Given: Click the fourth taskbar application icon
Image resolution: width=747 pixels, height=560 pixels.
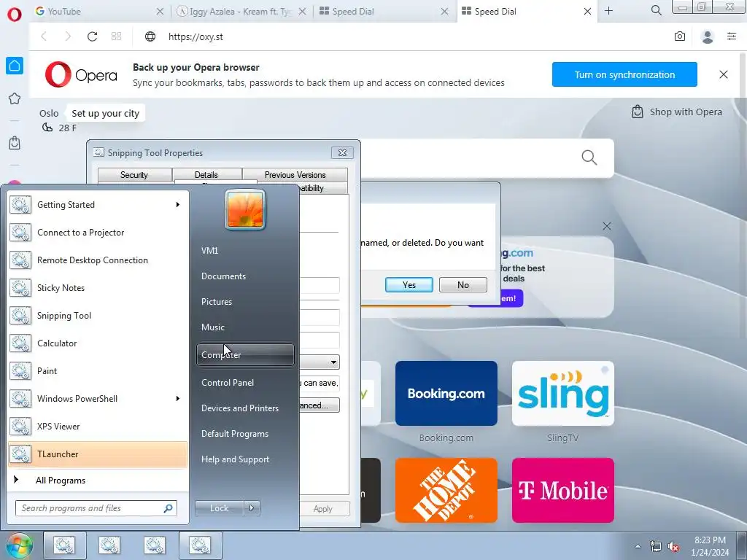Looking at the screenshot, I should tap(200, 545).
